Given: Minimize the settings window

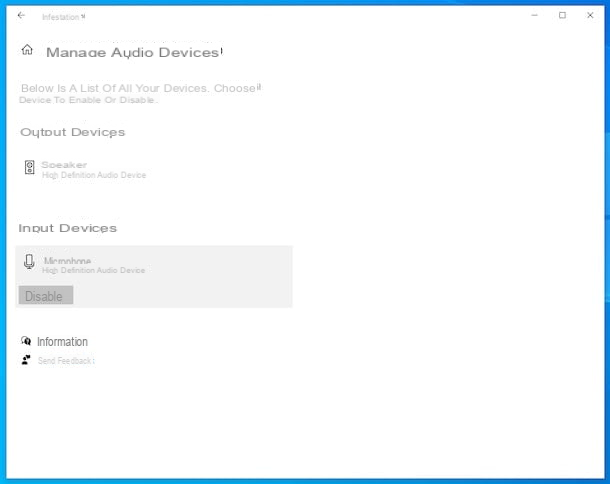Looking at the screenshot, I should coord(535,15).
